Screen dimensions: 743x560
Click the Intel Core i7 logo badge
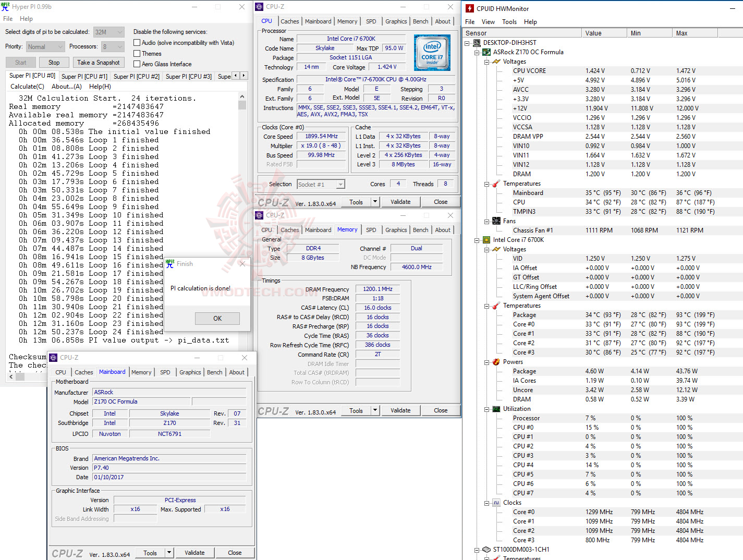click(x=432, y=53)
